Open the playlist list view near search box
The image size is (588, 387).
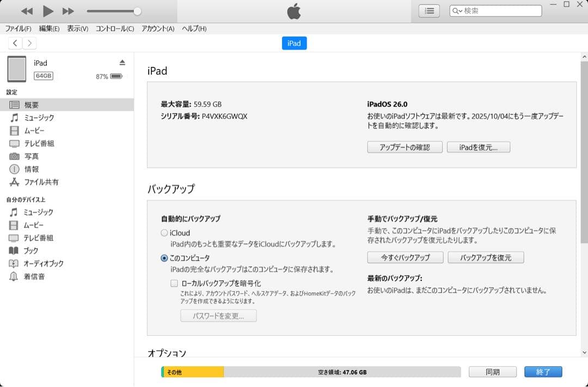coord(428,10)
